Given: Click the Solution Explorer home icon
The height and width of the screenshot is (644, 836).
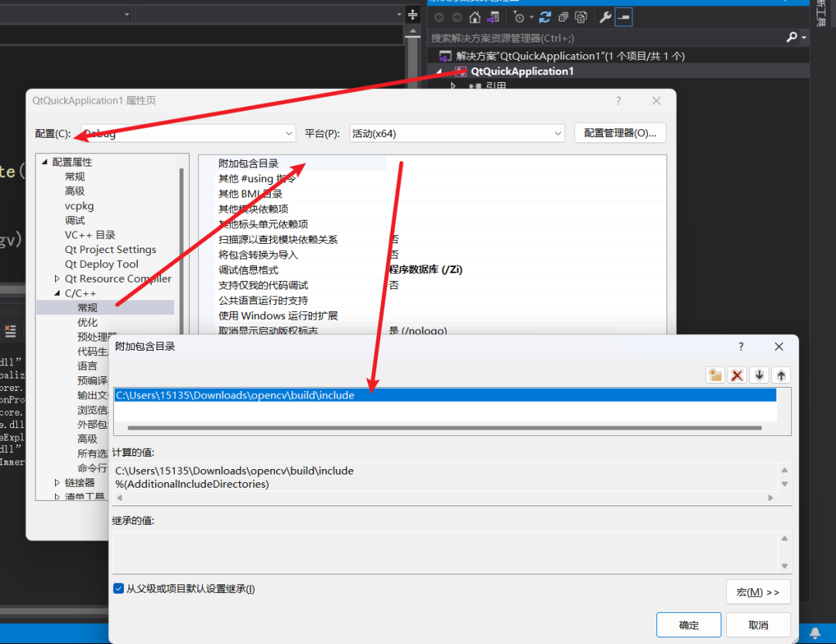Looking at the screenshot, I should click(475, 17).
